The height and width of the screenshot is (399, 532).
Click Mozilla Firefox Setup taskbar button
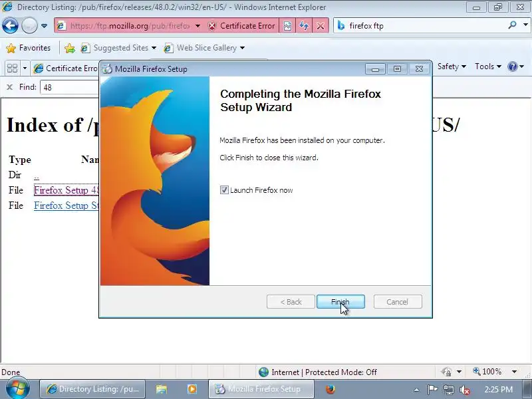261,389
